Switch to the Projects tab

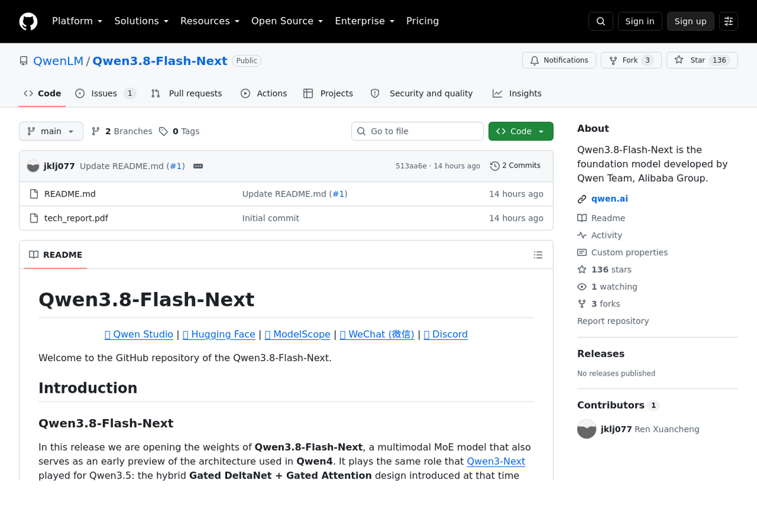[328, 93]
